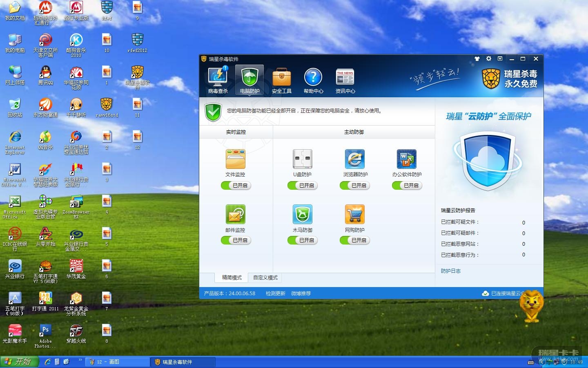Open the Windows 开始 start menu
This screenshot has width=588, height=368.
(x=19, y=362)
